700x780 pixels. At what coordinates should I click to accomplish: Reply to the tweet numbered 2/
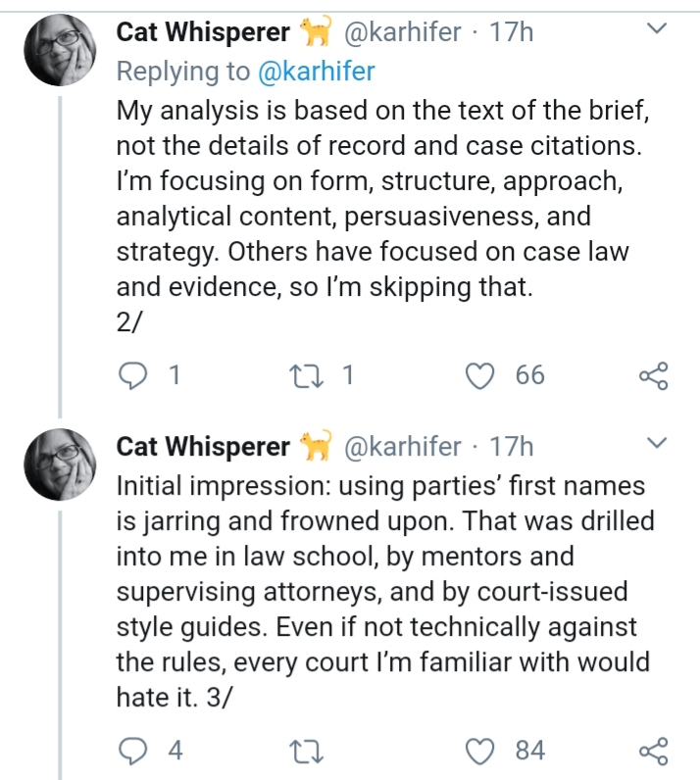tap(133, 375)
